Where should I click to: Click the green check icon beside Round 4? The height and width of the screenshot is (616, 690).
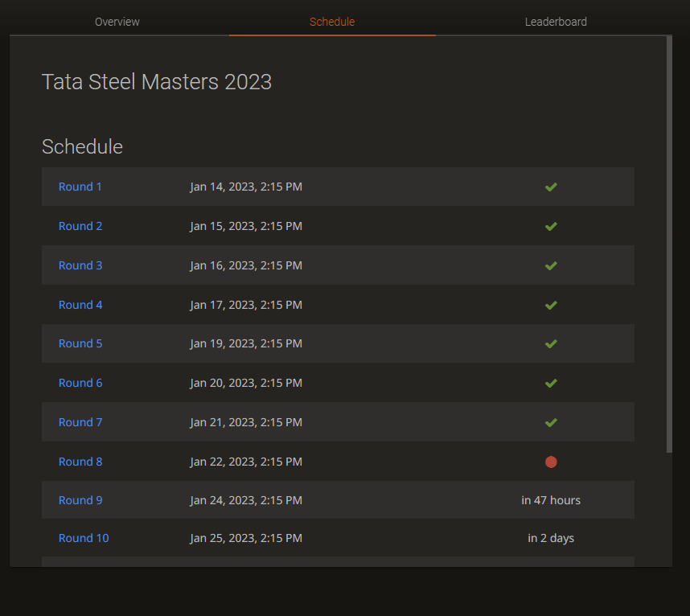(x=551, y=305)
